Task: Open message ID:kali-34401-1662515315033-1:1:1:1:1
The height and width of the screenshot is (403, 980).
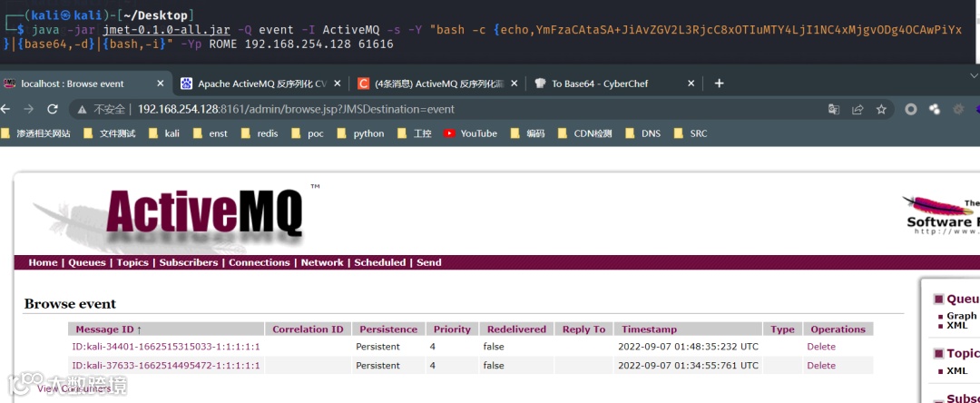Action: [166, 347]
